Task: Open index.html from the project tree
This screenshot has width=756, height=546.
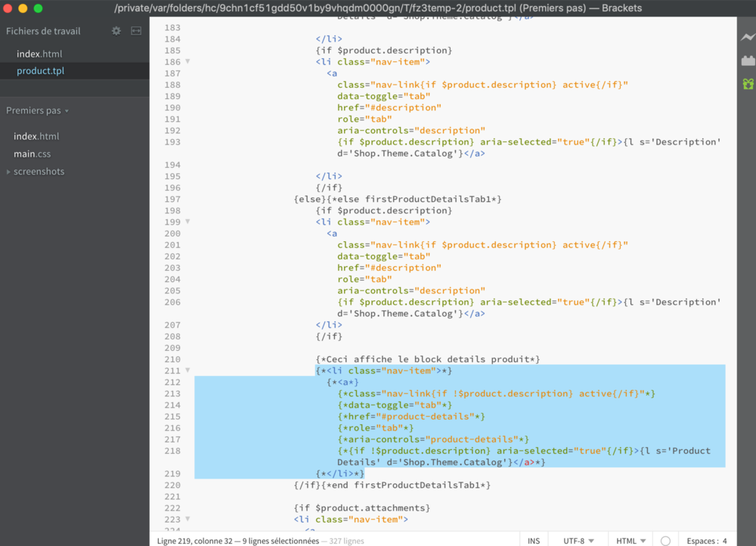Action: coord(36,136)
